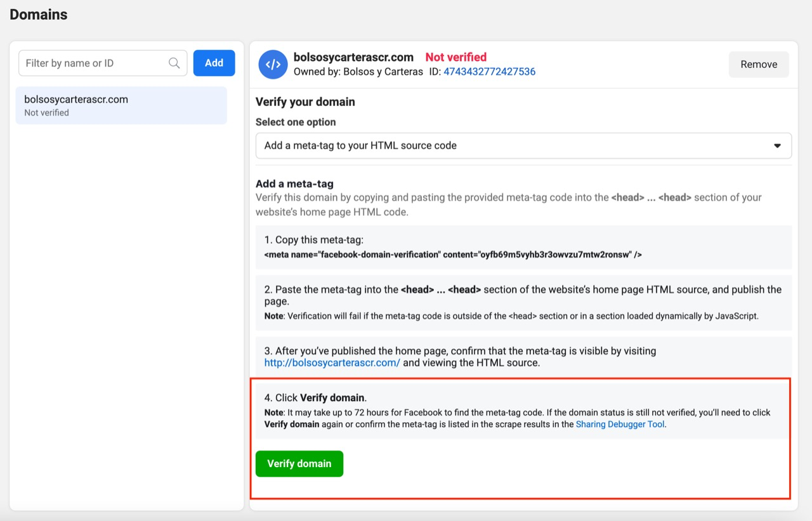Screen dimensions: 812x521
Task: Click the 'Add a meta-tag' section heading
Action: click(x=294, y=184)
